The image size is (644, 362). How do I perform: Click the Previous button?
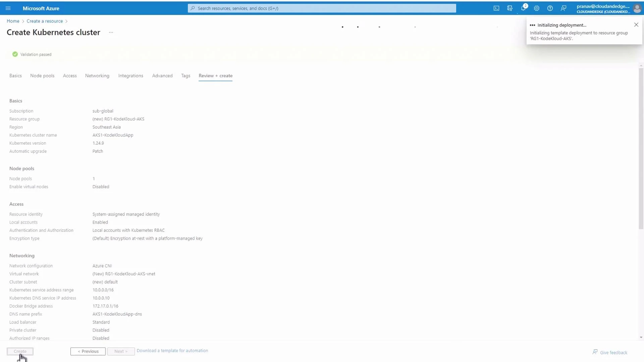click(88, 351)
